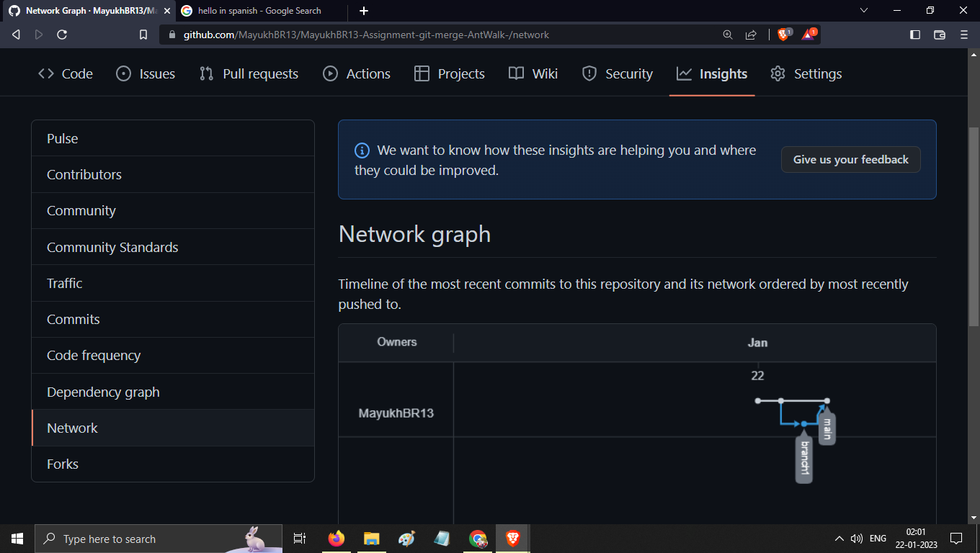The width and height of the screenshot is (980, 553).
Task: Click the Wiki book icon
Action: tap(515, 73)
